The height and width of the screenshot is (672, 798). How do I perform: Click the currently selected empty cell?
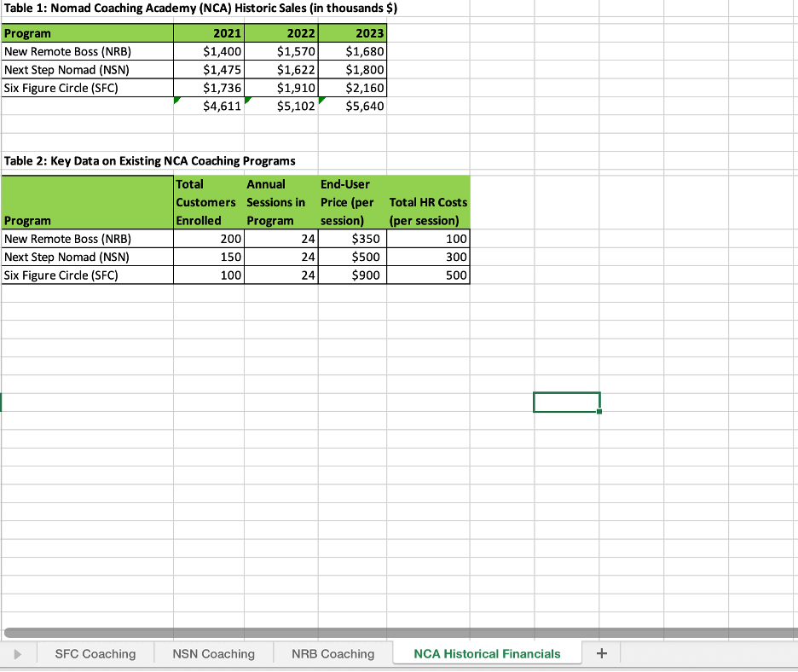click(566, 402)
